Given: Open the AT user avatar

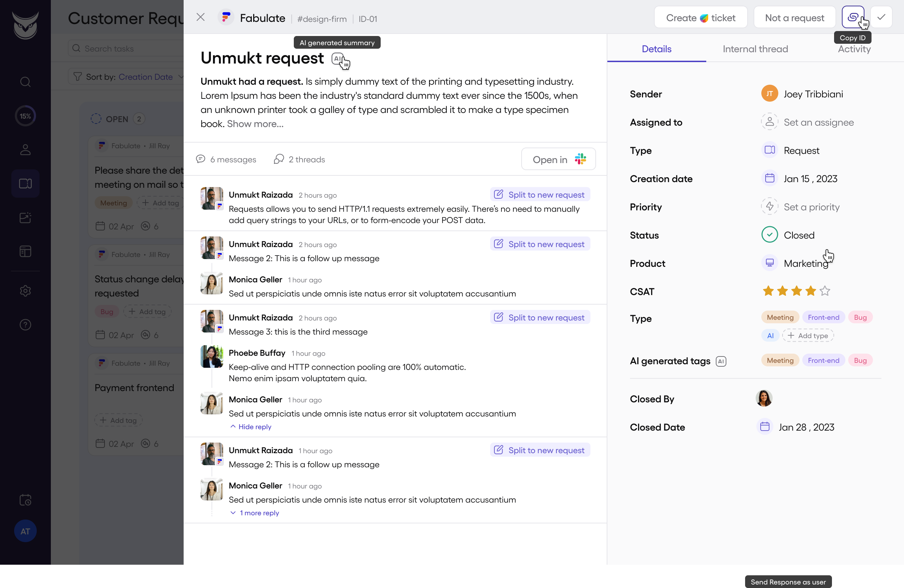Looking at the screenshot, I should tap(25, 531).
